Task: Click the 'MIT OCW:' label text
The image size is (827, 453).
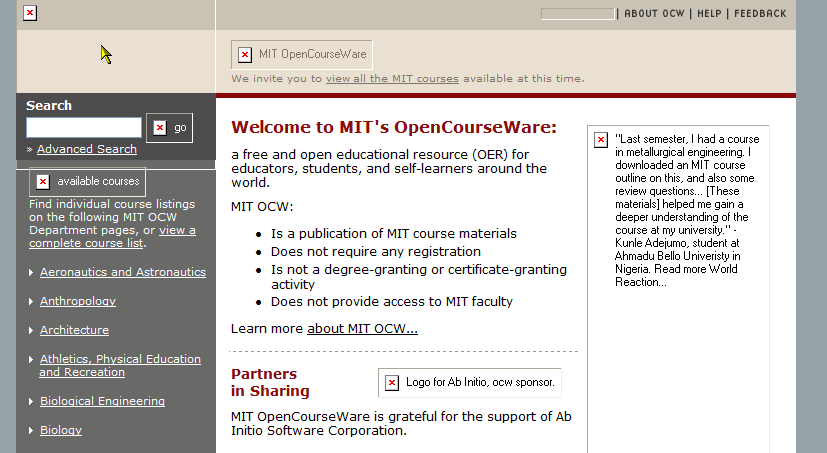Action: pyautogui.click(x=262, y=207)
